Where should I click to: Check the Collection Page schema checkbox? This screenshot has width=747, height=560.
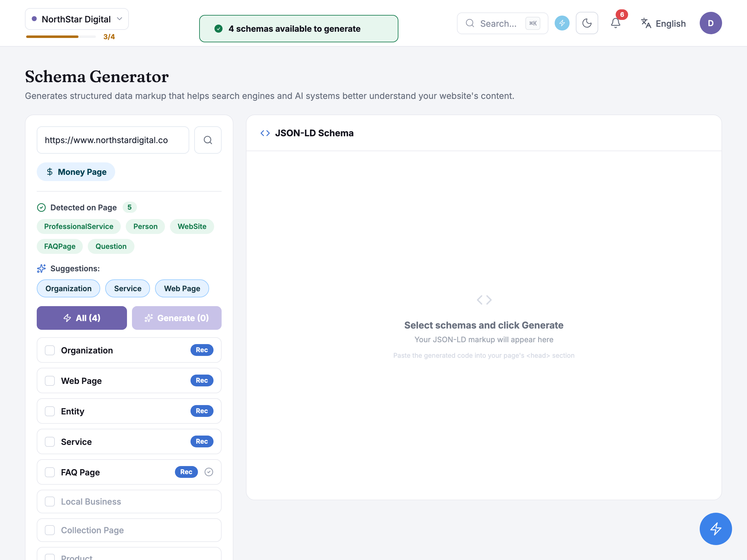click(x=50, y=530)
